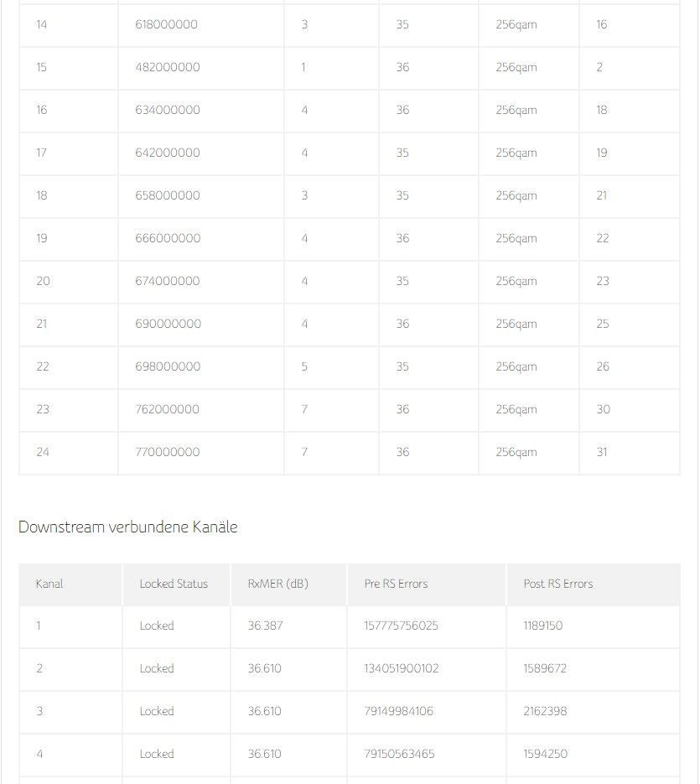The height and width of the screenshot is (784, 700).
Task: Click the Post RS Errors column header
Action: point(557,584)
